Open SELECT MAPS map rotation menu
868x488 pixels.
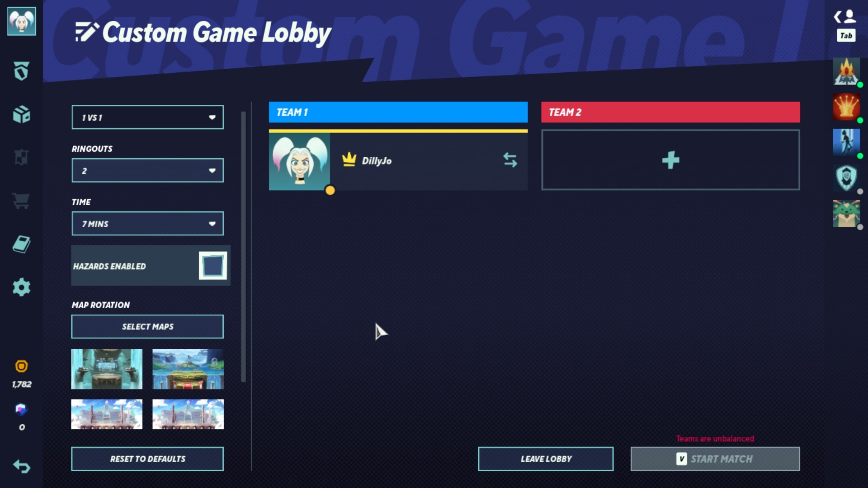(147, 327)
